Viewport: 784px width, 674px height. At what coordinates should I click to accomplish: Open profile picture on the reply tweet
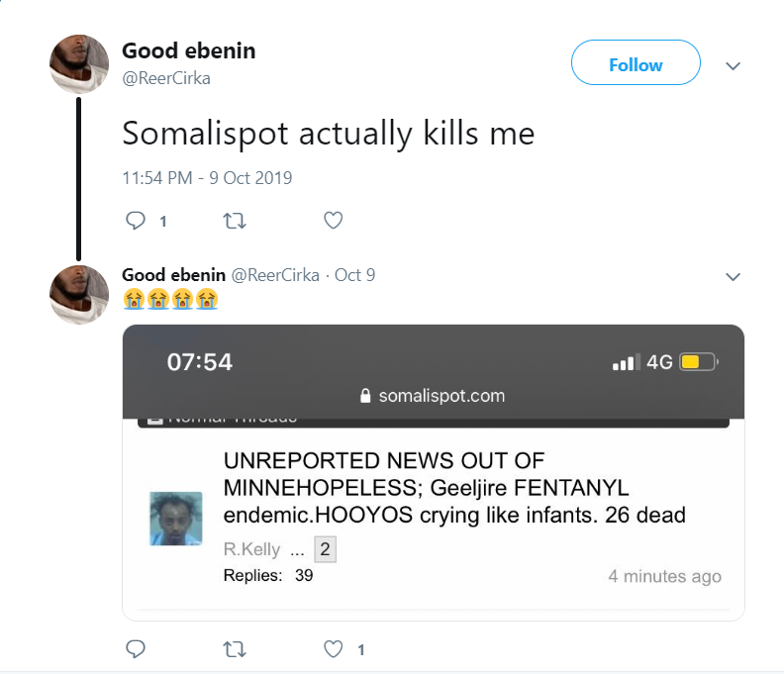click(x=79, y=295)
